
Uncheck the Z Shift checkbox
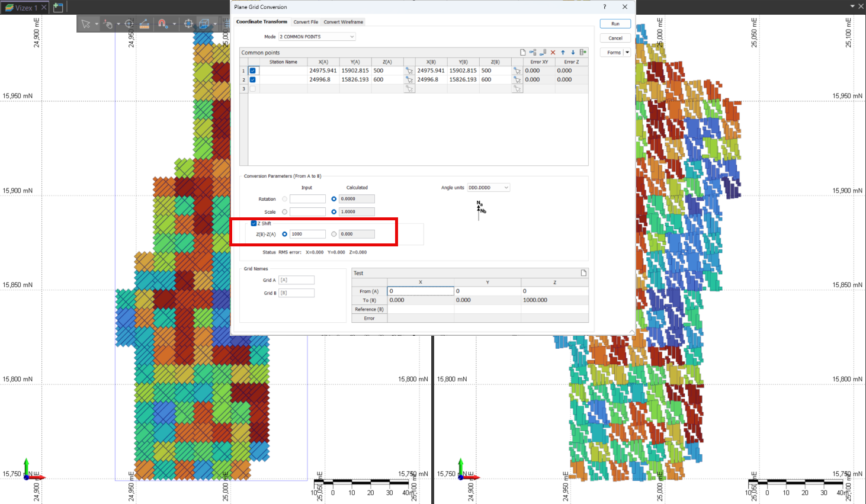click(x=254, y=223)
